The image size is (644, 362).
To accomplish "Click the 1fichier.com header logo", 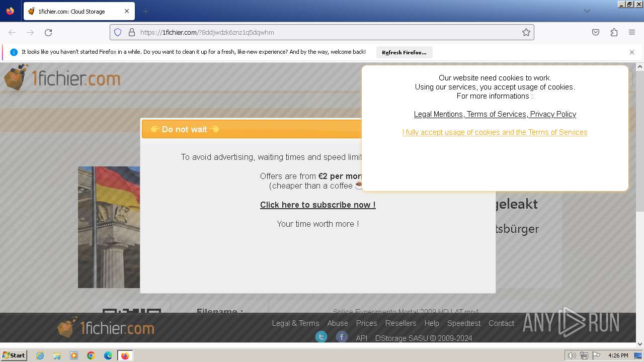I will click(x=62, y=78).
